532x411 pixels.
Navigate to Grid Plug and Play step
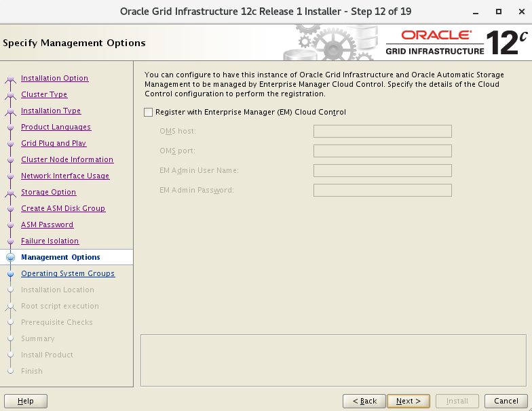tap(54, 143)
